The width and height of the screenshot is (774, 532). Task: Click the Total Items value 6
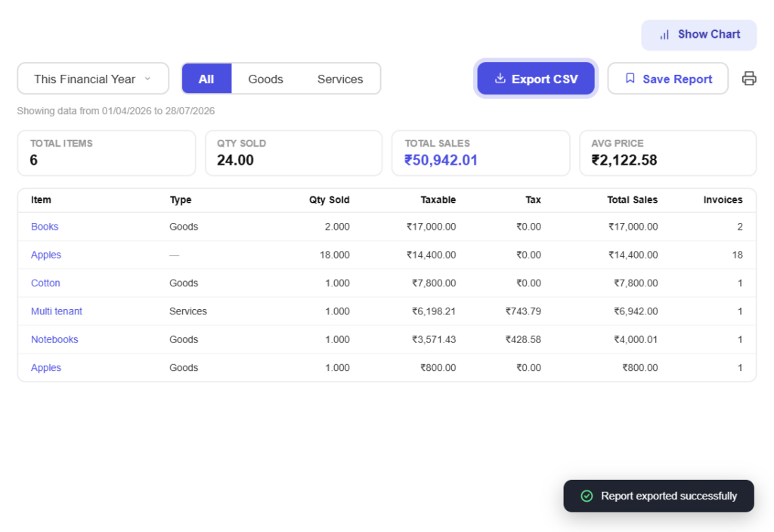(x=33, y=160)
